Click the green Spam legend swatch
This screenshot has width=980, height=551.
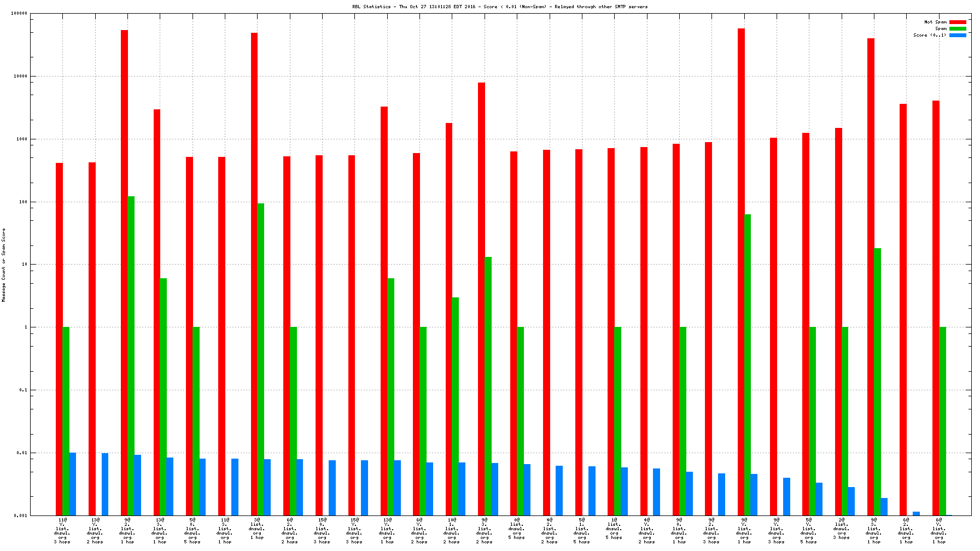pos(958,28)
